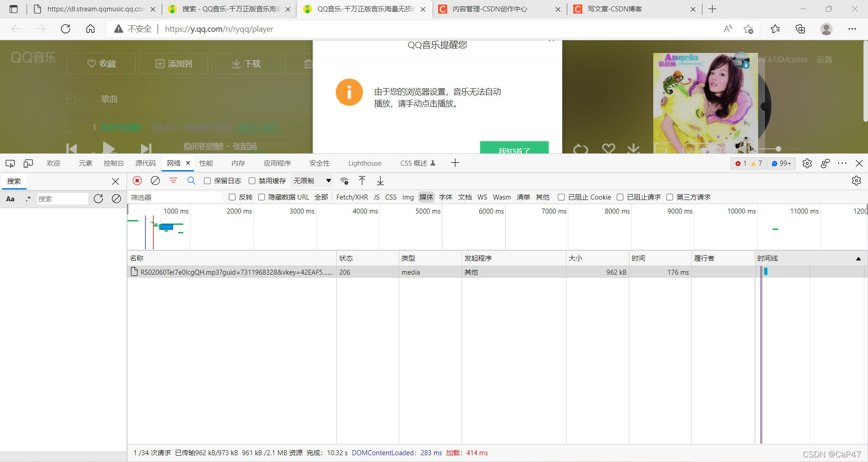Viewport: 868px width, 462px height.
Task: Check the 已阻止请求 checkbox
Action: pos(620,197)
